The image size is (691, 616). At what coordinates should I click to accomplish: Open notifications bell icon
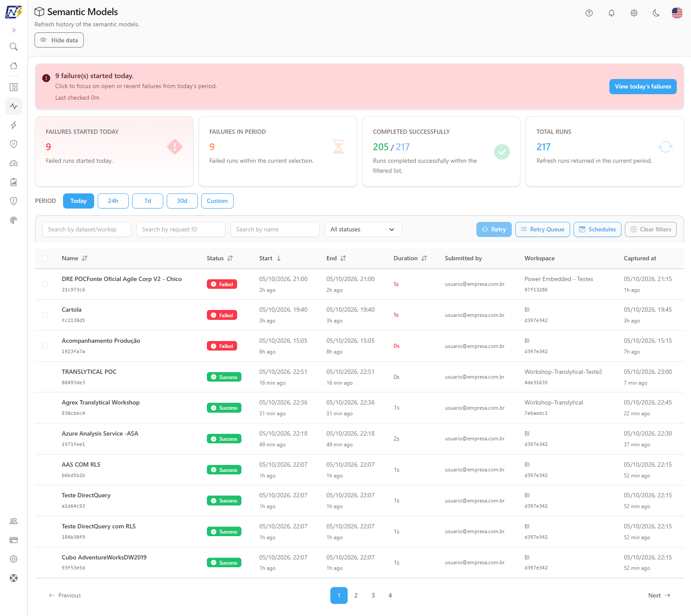[x=612, y=13]
